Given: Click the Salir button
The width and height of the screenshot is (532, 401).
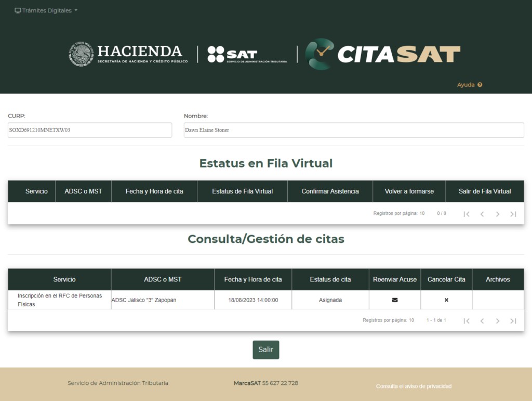Looking at the screenshot, I should [x=266, y=350].
